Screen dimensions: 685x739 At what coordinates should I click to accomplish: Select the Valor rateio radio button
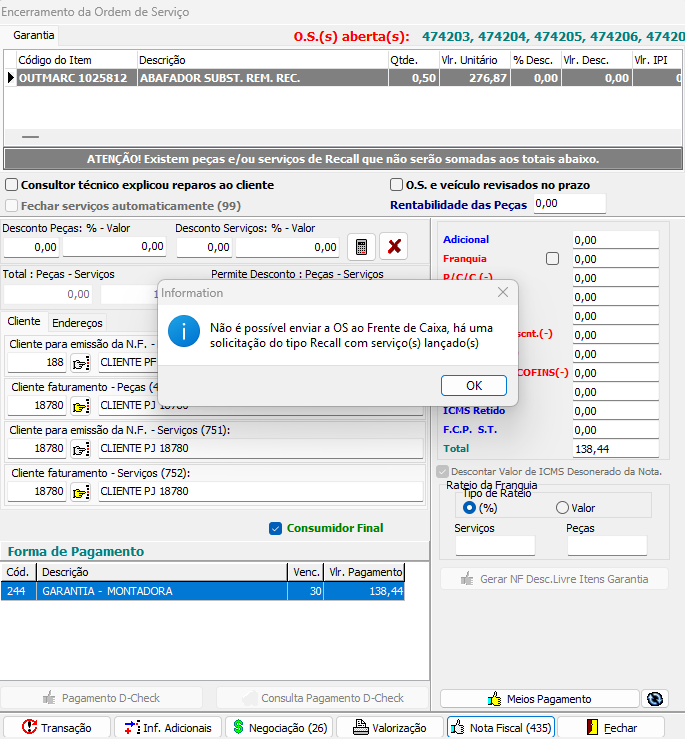coord(562,508)
